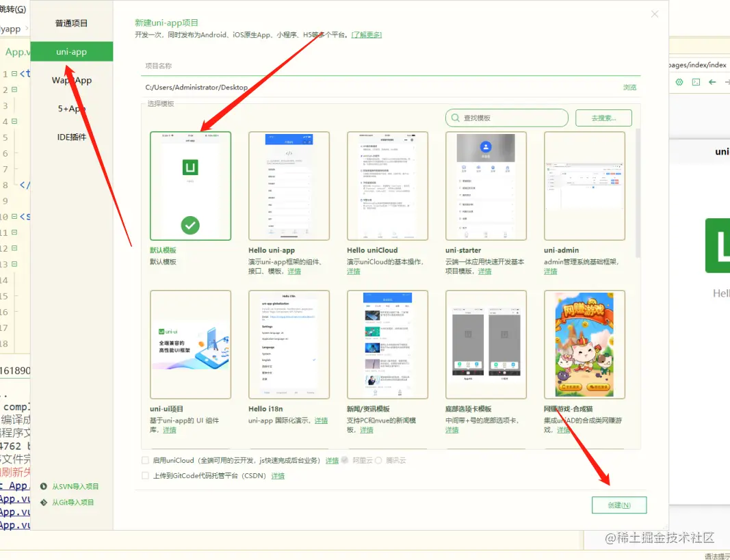The image size is (730, 560).
Task: Collapse code fold on line 10 in editor
Action: tap(14, 216)
